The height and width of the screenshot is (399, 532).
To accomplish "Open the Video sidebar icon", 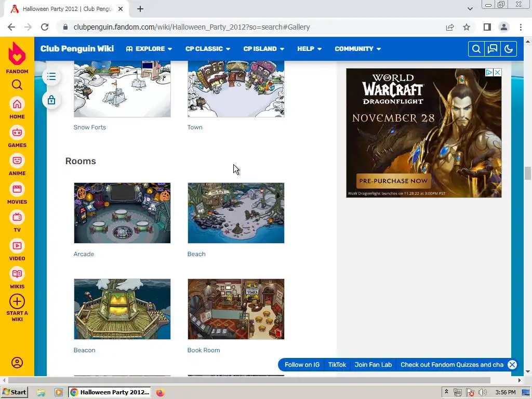I will [17, 246].
